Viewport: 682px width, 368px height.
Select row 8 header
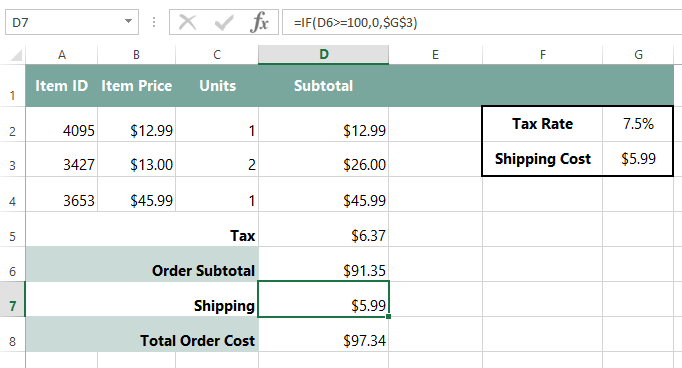(13, 334)
